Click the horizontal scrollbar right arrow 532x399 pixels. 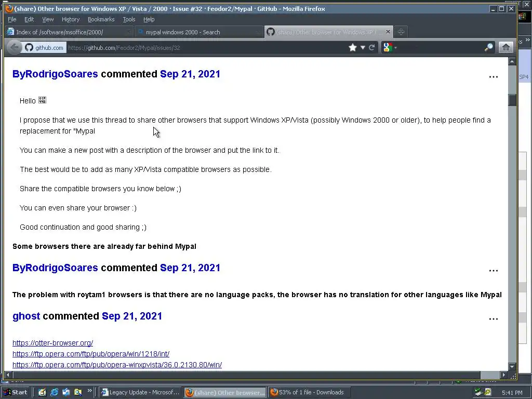[x=504, y=375]
